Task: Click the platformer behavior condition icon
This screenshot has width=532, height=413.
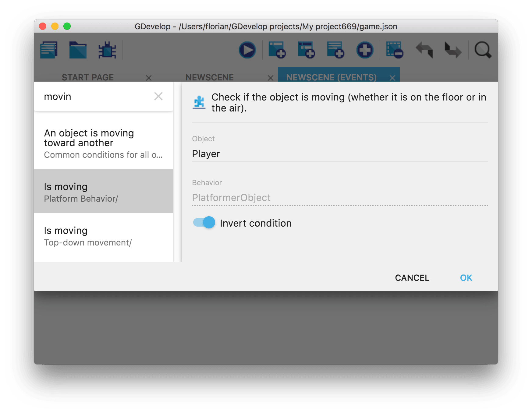Action: coord(199,102)
